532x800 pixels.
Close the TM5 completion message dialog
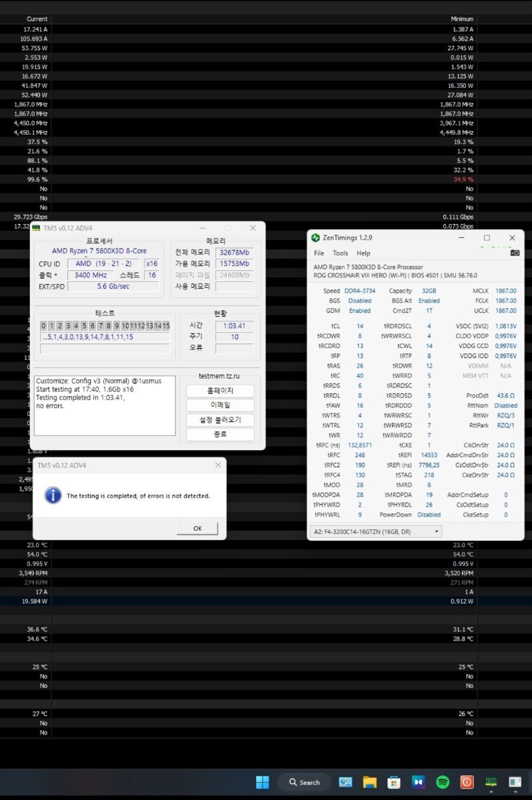click(x=217, y=465)
